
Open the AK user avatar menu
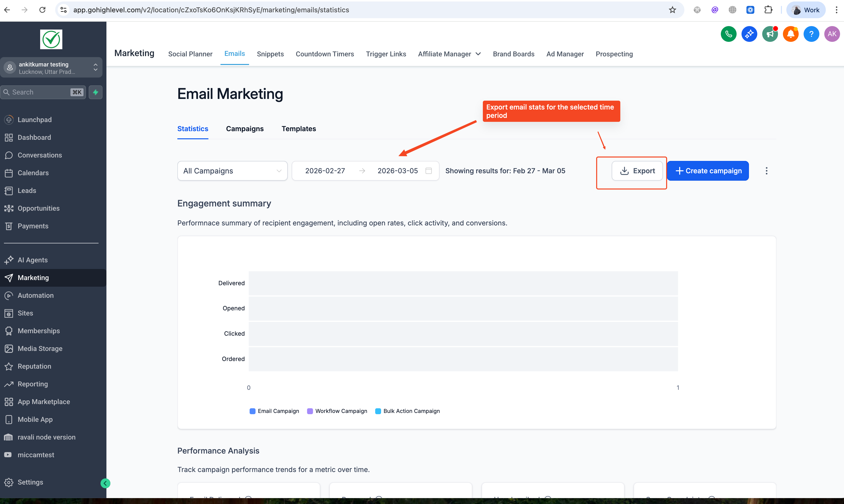tap(832, 34)
